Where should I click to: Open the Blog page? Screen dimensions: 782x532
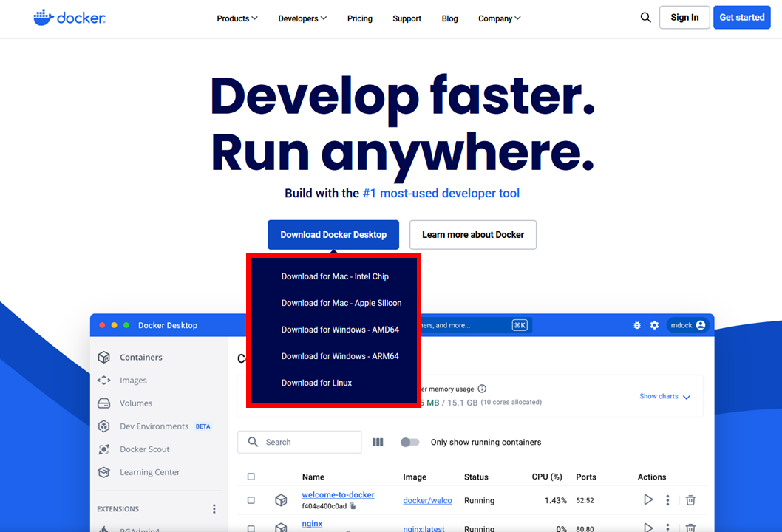click(449, 18)
